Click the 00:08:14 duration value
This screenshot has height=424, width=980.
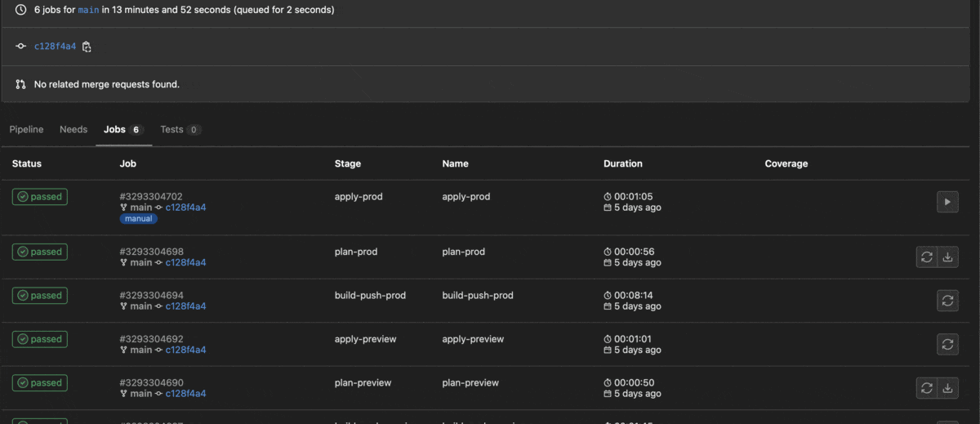click(x=634, y=295)
